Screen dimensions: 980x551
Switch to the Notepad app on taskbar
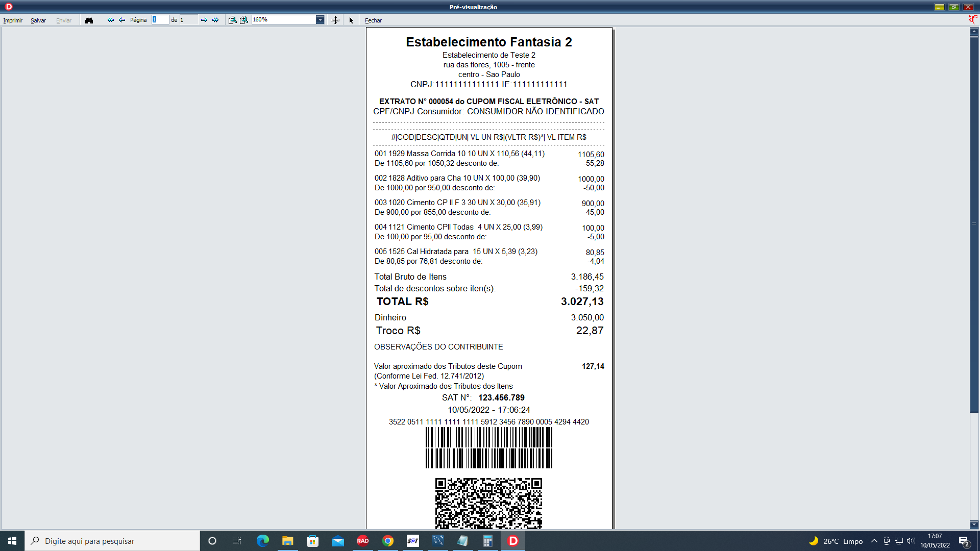click(463, 541)
